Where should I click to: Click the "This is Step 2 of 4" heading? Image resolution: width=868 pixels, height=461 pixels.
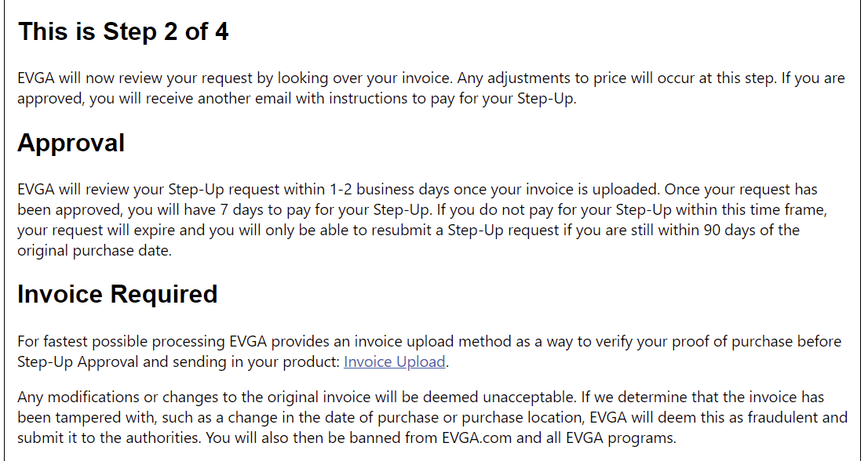123,32
